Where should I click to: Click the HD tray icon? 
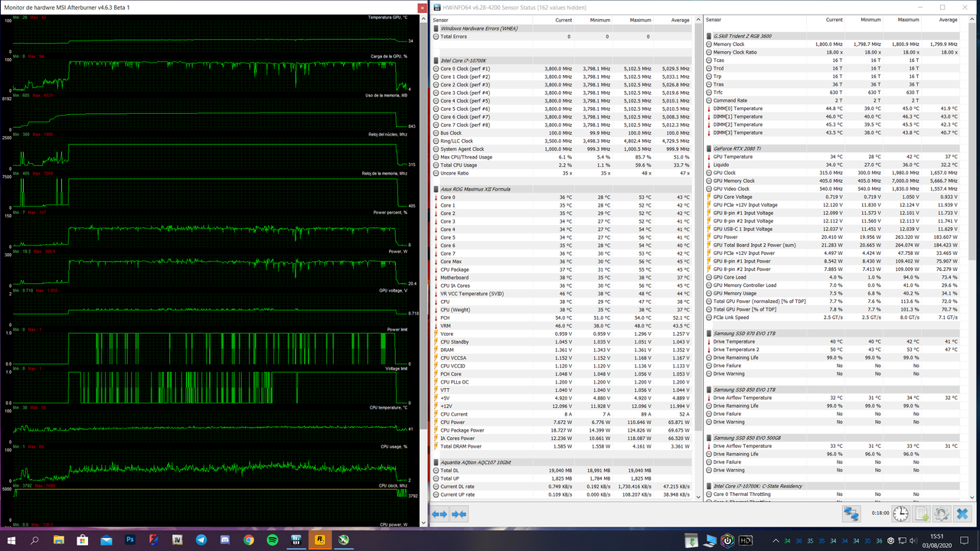point(745,540)
